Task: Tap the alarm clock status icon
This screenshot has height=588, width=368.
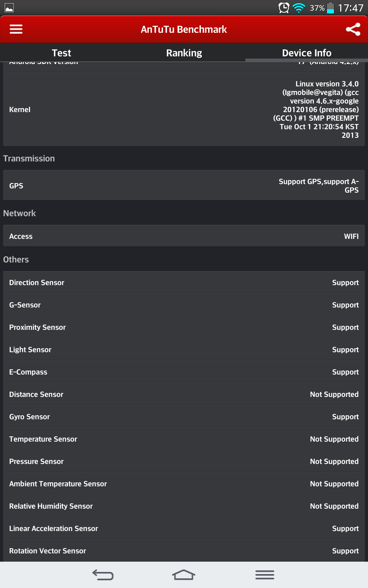Action: pyautogui.click(x=284, y=8)
